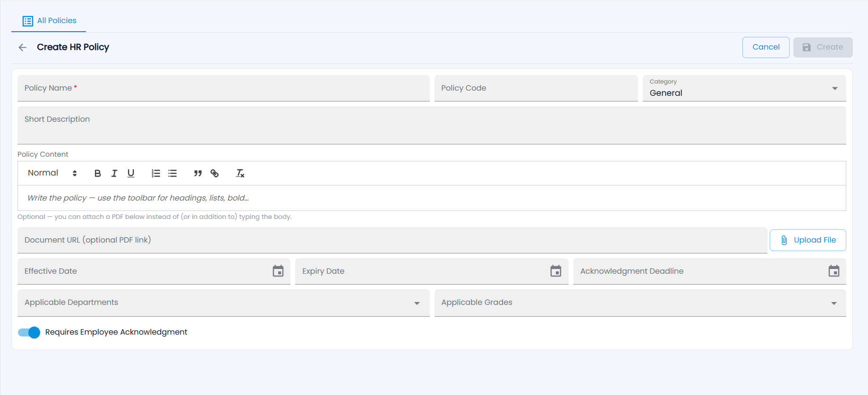
Task: Underline text in the policy editor
Action: pos(131,173)
